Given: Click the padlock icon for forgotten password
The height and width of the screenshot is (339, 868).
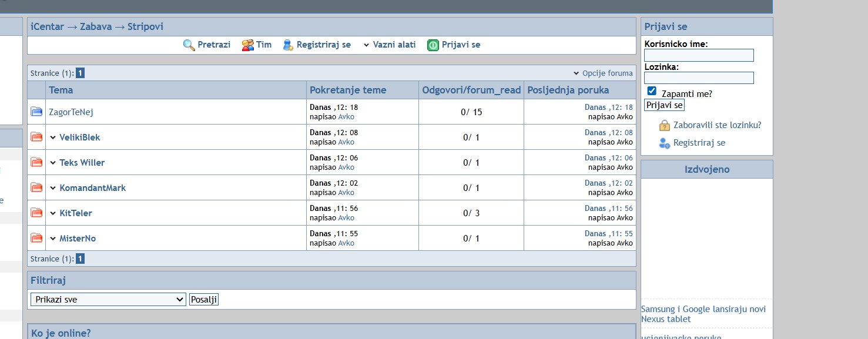Looking at the screenshot, I should pyautogui.click(x=665, y=125).
